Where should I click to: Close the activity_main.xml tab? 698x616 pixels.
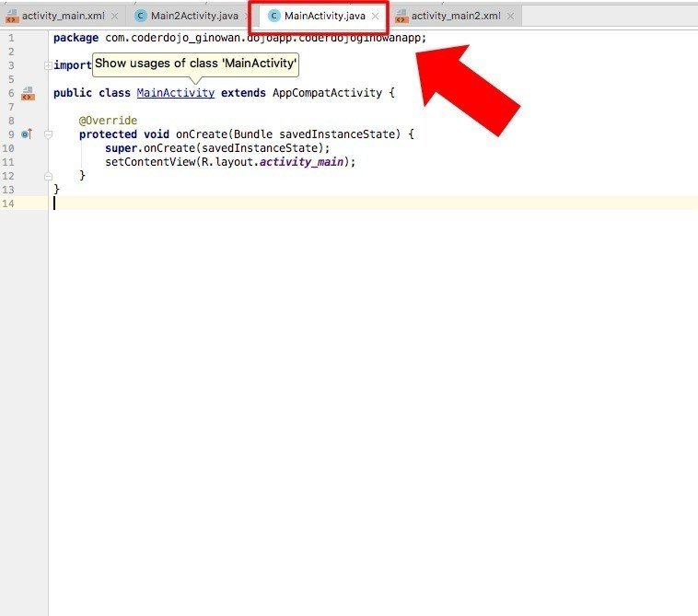coord(115,16)
